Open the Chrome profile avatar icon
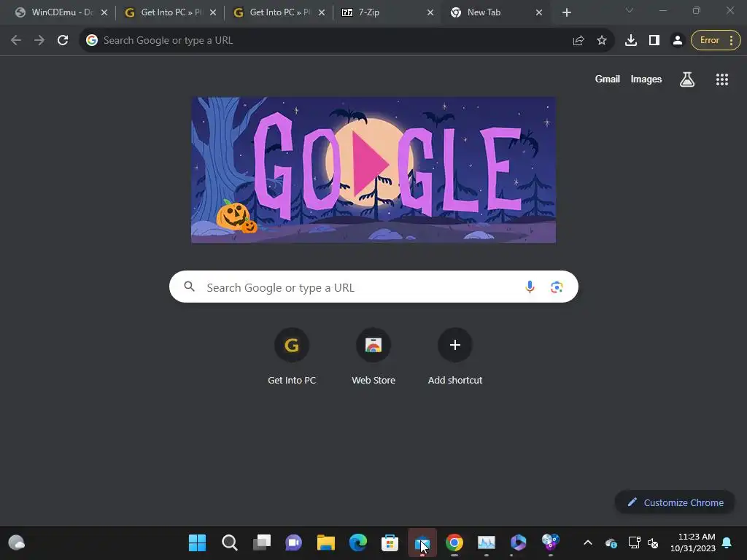The image size is (747, 560). tap(677, 41)
